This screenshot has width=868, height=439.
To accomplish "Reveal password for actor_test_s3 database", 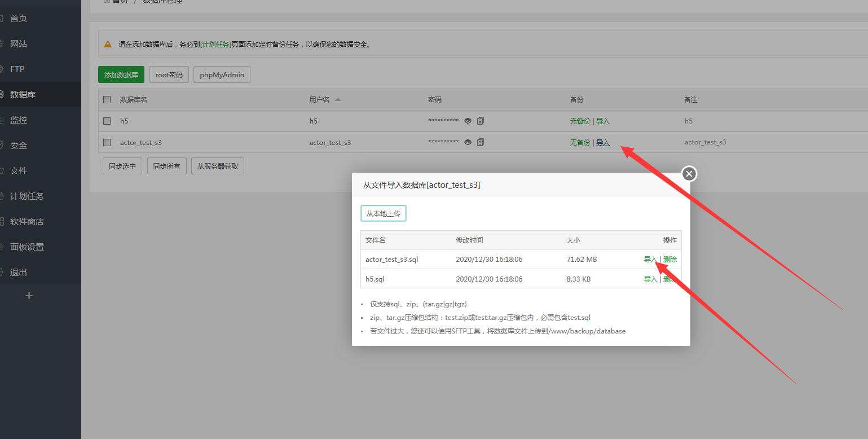I will pyautogui.click(x=468, y=142).
